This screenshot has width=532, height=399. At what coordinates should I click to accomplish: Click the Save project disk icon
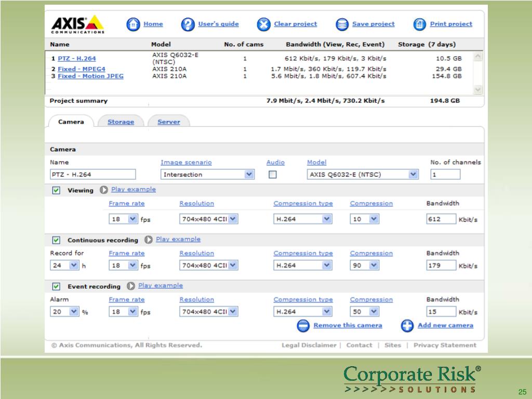[342, 24]
